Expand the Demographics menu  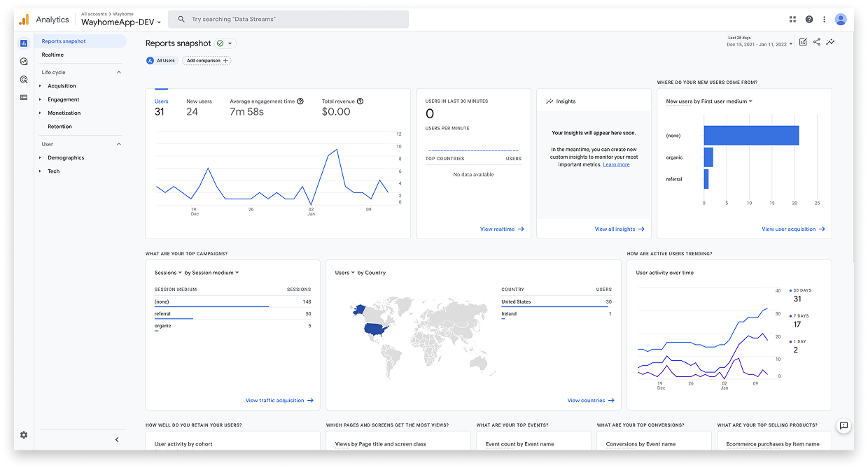point(40,158)
